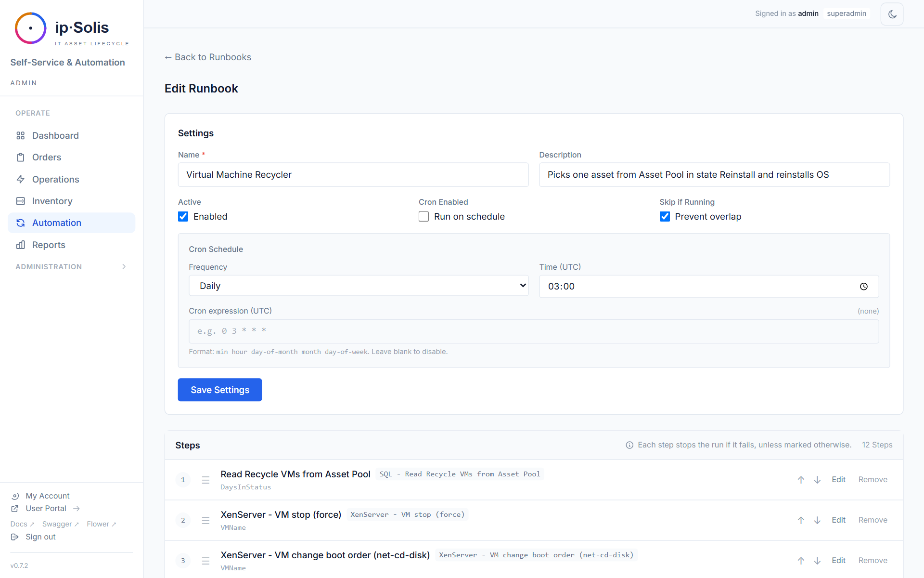Click the Automation refresh icon
Image resolution: width=924 pixels, height=578 pixels.
coord(20,223)
